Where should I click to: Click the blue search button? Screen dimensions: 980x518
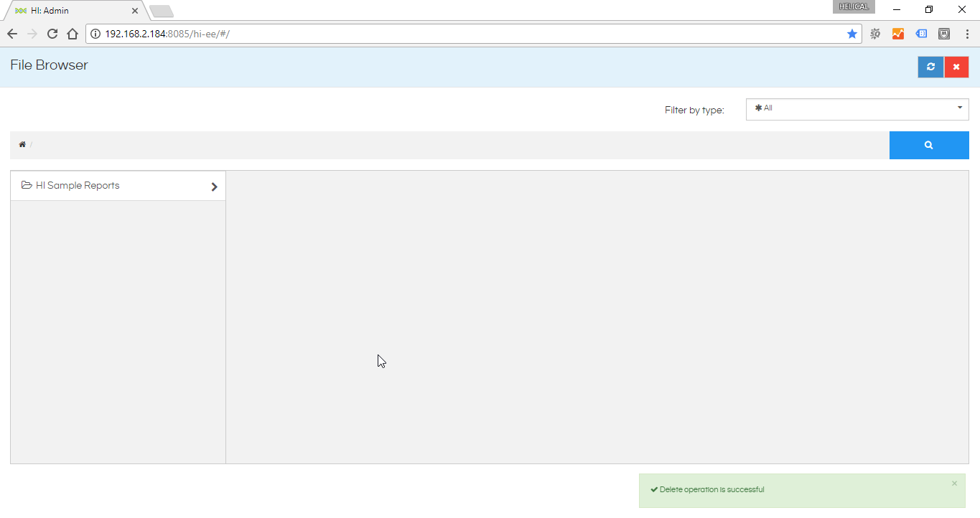(x=929, y=145)
